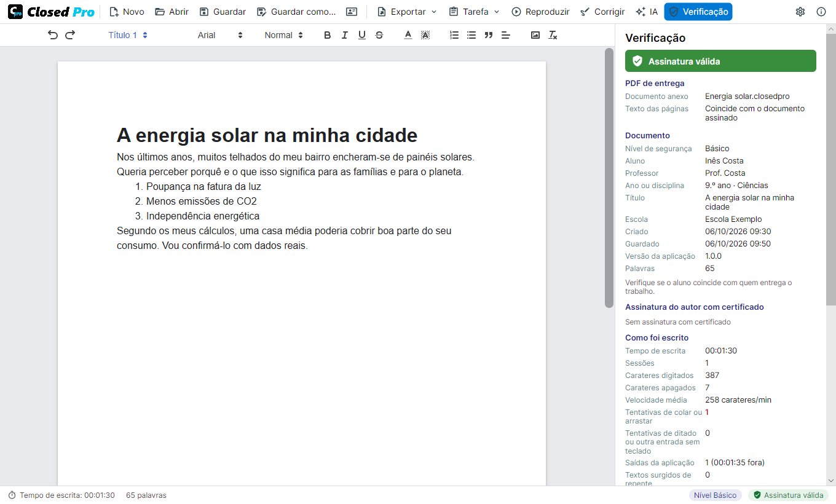
Task: Open the IA sparkle tool
Action: point(647,12)
